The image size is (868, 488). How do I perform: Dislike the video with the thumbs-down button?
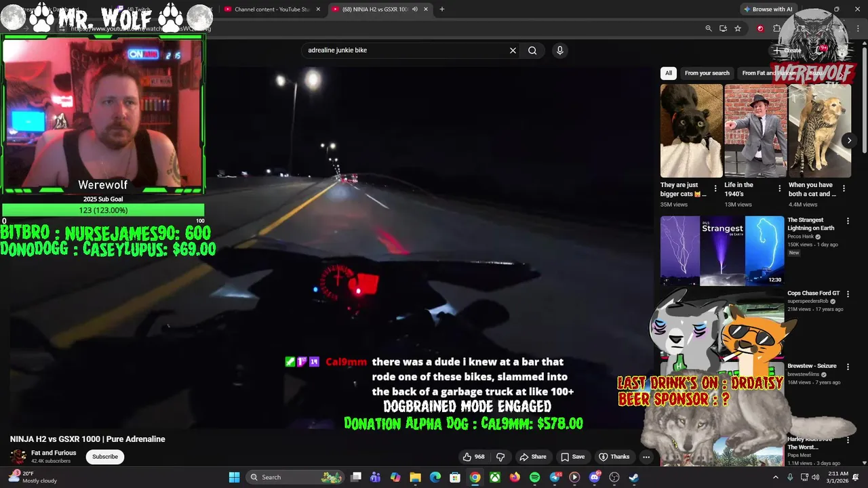(500, 457)
